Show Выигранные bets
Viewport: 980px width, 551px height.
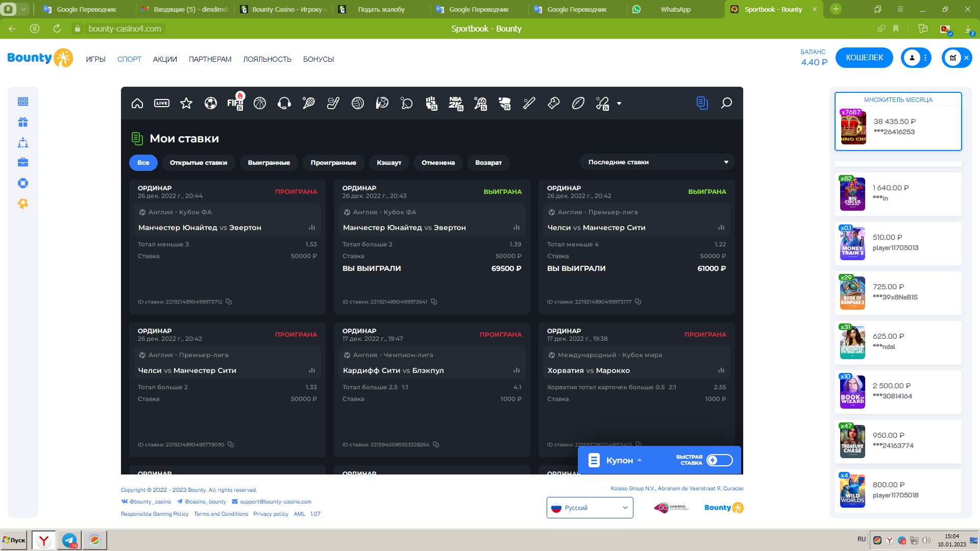click(x=269, y=163)
